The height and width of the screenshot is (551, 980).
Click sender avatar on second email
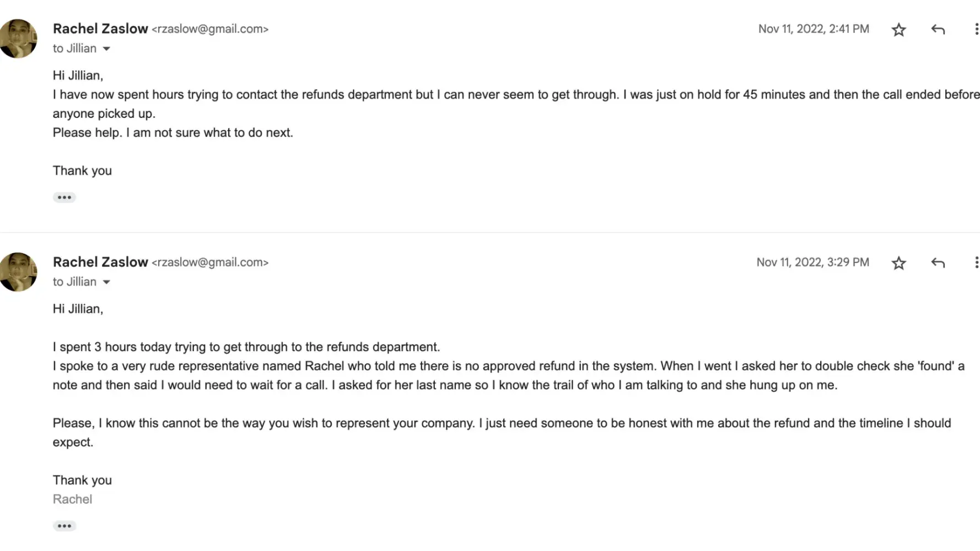18,272
